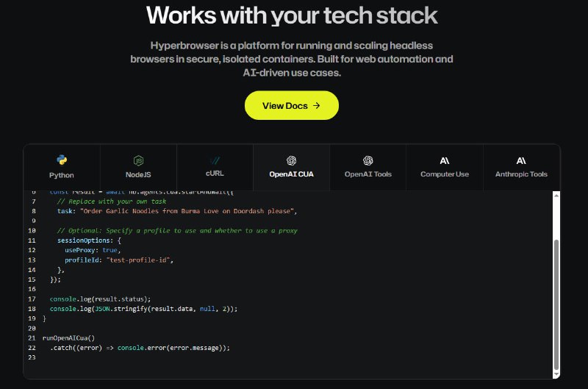The width and height of the screenshot is (588, 389).
Task: Click the Anthropic logo above Anthropic Tools
Action: tap(521, 160)
